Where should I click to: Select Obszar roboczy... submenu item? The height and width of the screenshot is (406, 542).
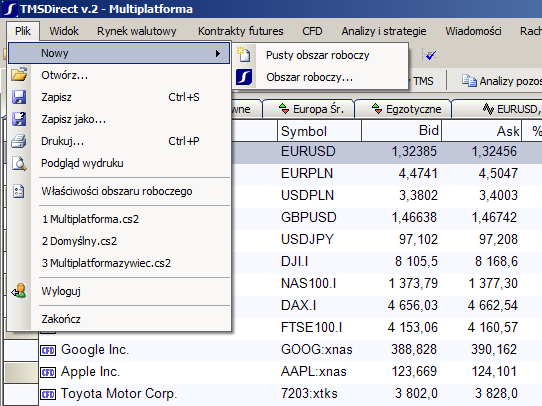tap(320, 77)
